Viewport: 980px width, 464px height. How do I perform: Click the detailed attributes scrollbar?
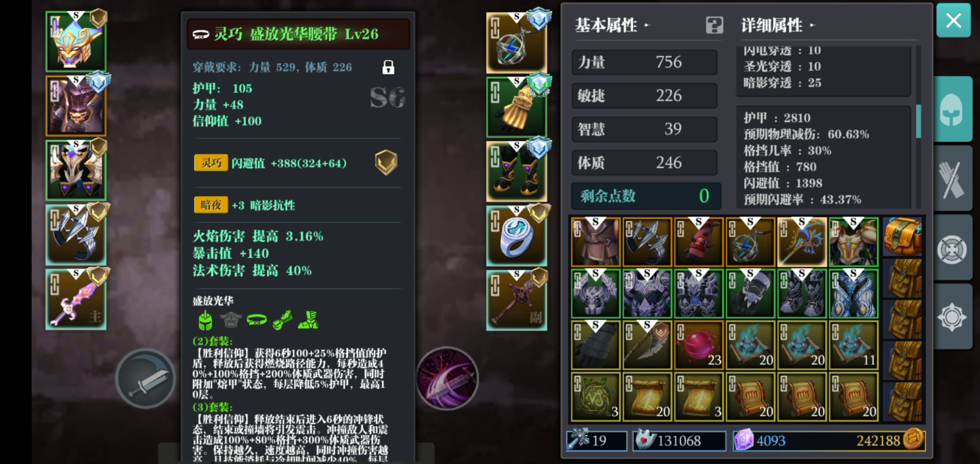[x=919, y=121]
